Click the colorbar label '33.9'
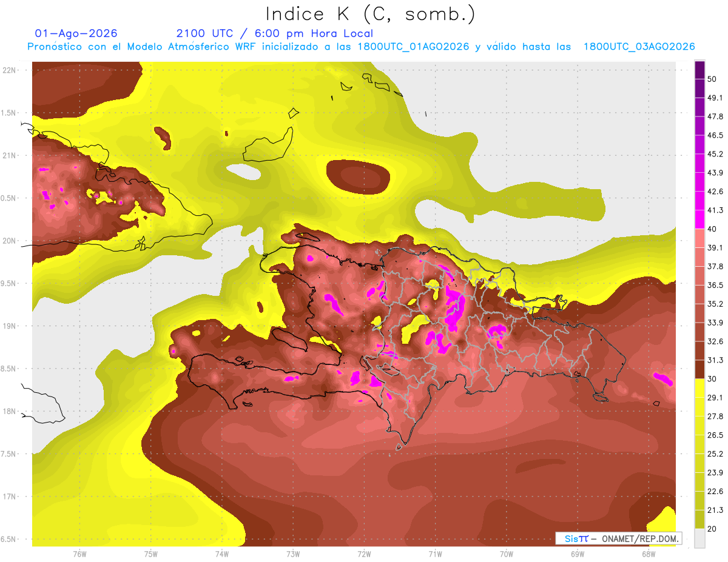This screenshot has width=728, height=562. pyautogui.click(x=715, y=323)
